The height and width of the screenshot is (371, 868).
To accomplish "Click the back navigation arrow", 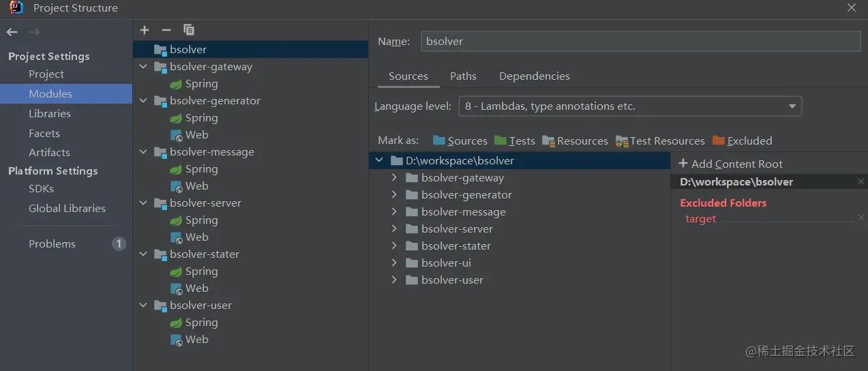I will [x=12, y=32].
